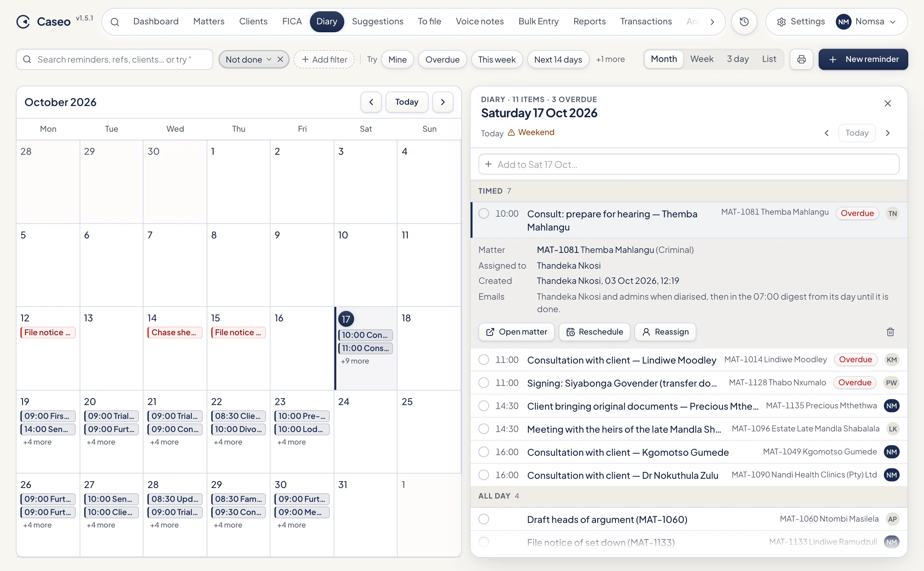
Task: Open Nomsa user menu chevron
Action: (893, 22)
